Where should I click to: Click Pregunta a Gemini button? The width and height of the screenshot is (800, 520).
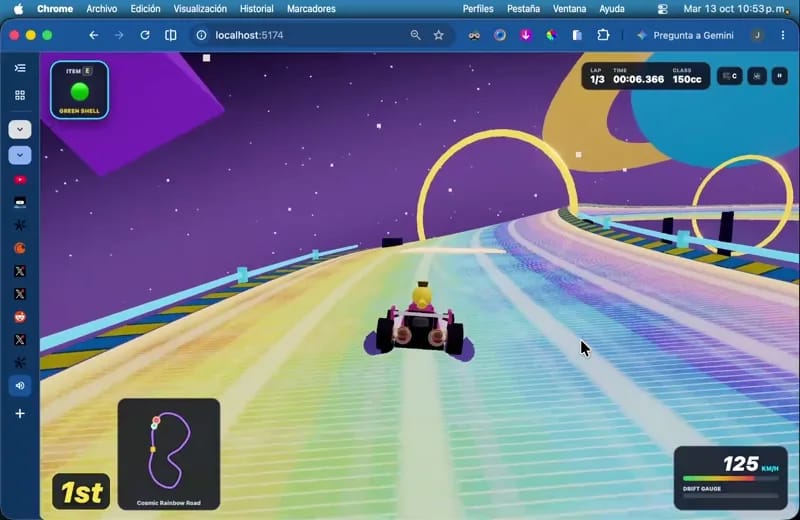pyautogui.click(x=685, y=35)
